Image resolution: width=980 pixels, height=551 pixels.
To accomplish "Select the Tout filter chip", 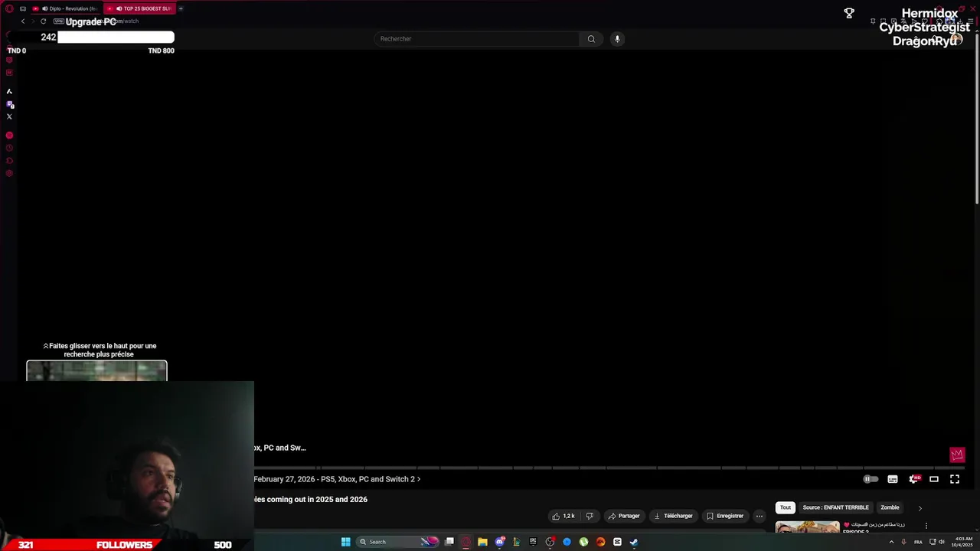I will pos(786,507).
